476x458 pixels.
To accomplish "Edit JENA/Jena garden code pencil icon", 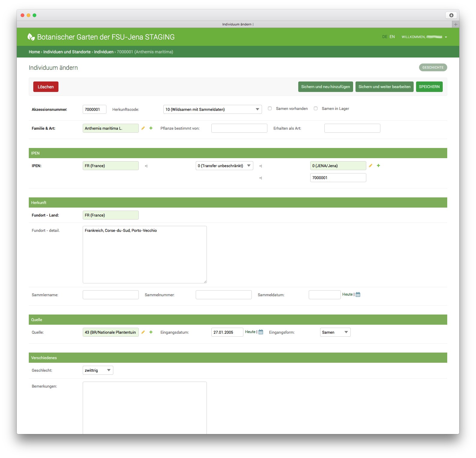I will [x=370, y=166].
